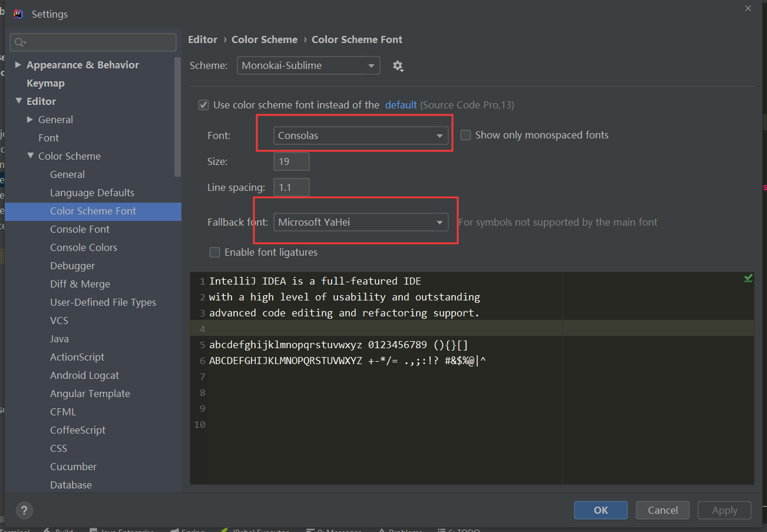Screen dimensions: 767x532
Task: Select CSS in the tree
Action: coord(58,448)
